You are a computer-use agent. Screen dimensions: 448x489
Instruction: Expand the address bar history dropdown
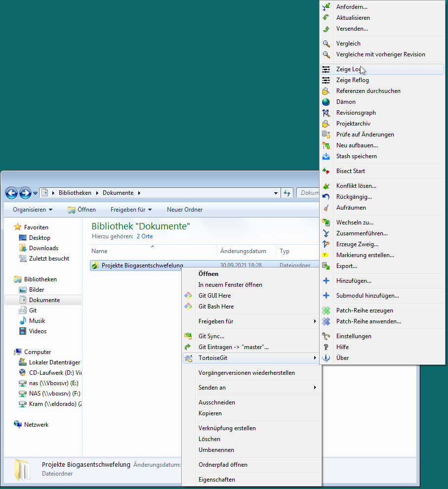pyautogui.click(x=276, y=193)
